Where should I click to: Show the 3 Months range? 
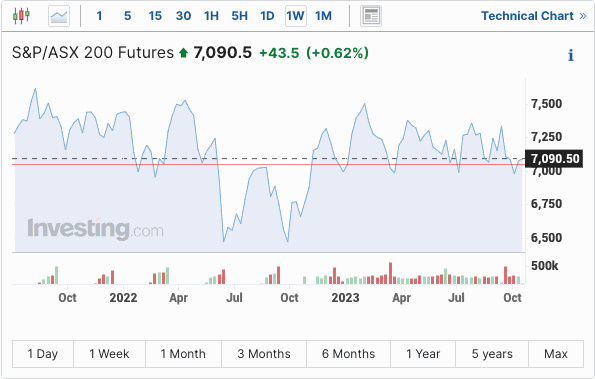264,354
